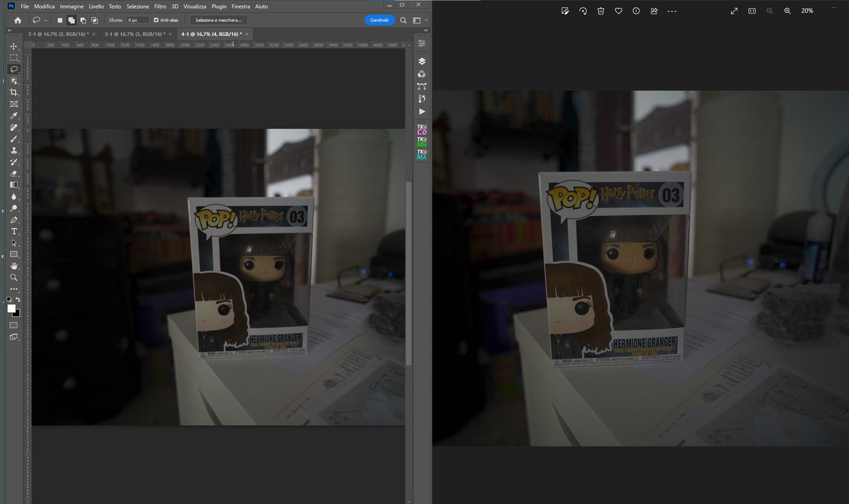
Task: Select the Eyedropper tool
Action: pos(14,116)
